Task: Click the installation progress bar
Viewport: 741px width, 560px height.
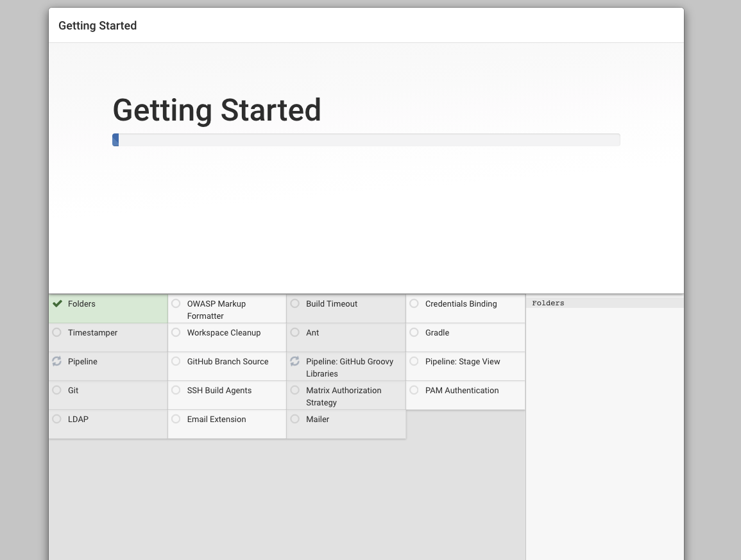Action: tap(366, 140)
